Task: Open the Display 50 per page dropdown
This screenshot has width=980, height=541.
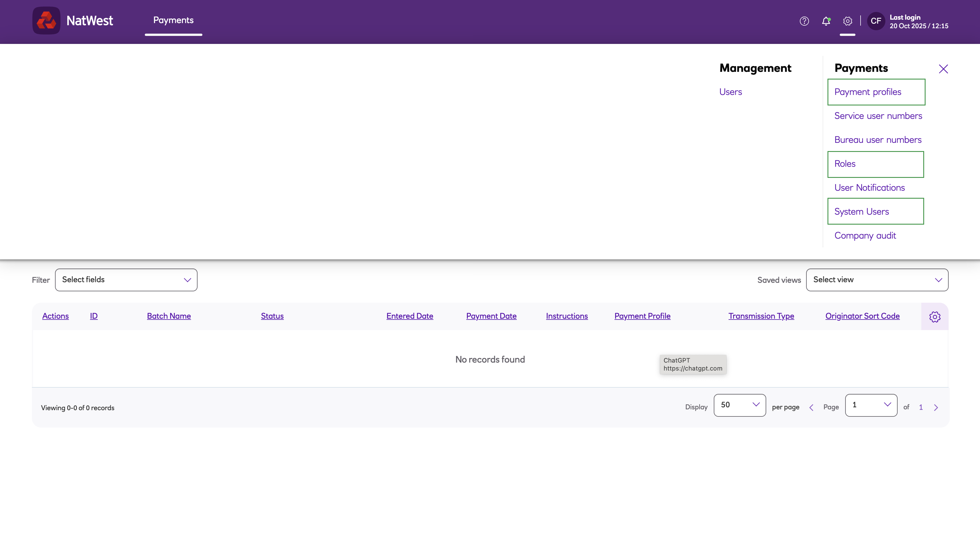Action: point(739,405)
